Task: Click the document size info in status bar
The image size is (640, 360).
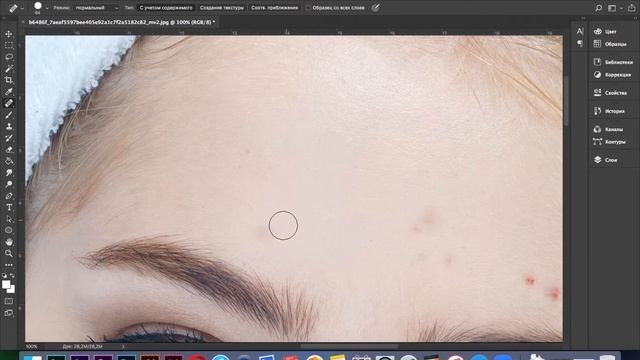Action: [x=82, y=347]
